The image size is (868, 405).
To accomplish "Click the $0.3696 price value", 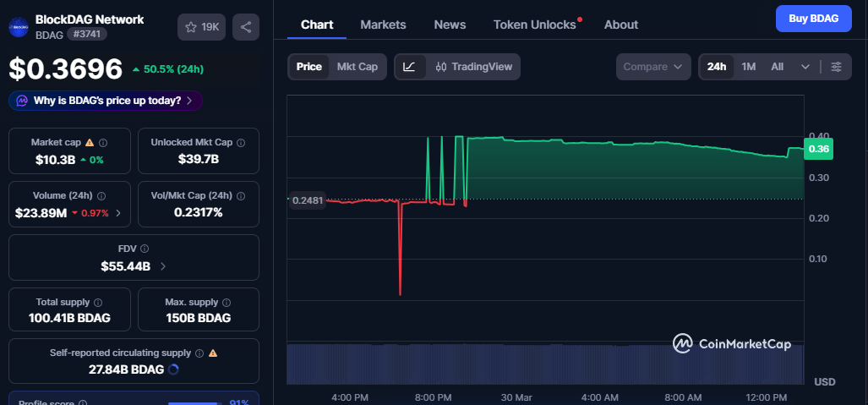I will pyautogui.click(x=65, y=69).
